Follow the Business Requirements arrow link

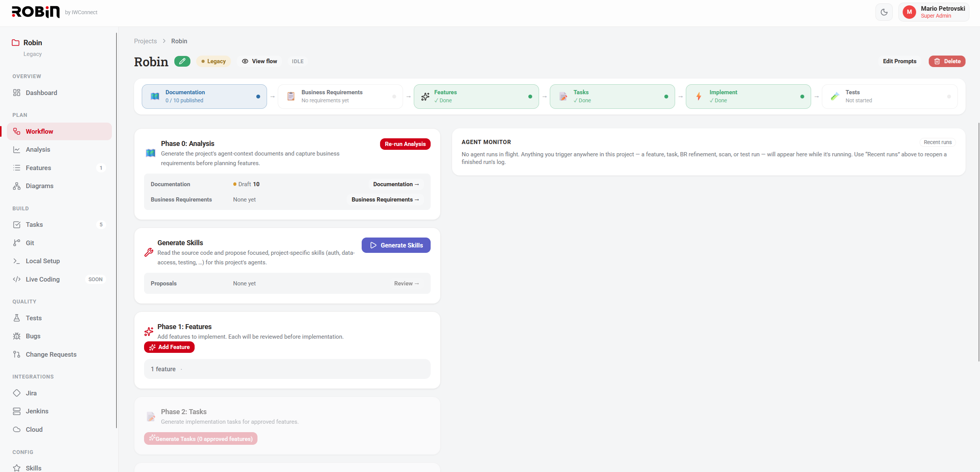coord(385,200)
